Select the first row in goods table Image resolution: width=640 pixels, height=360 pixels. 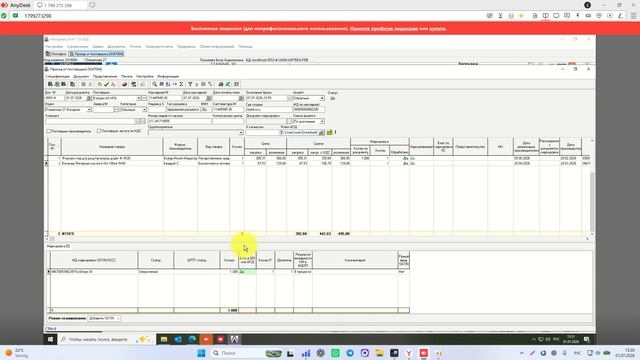(x=318, y=158)
